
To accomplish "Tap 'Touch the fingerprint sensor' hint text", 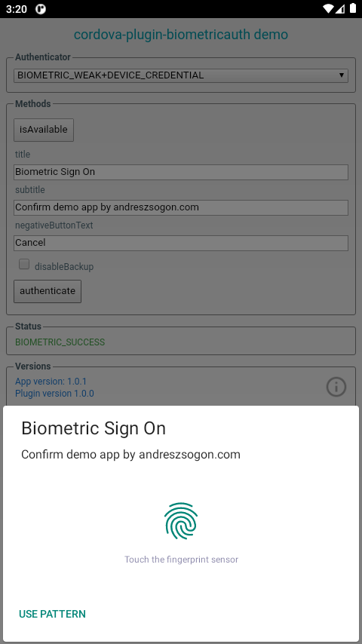I will pyautogui.click(x=181, y=560).
